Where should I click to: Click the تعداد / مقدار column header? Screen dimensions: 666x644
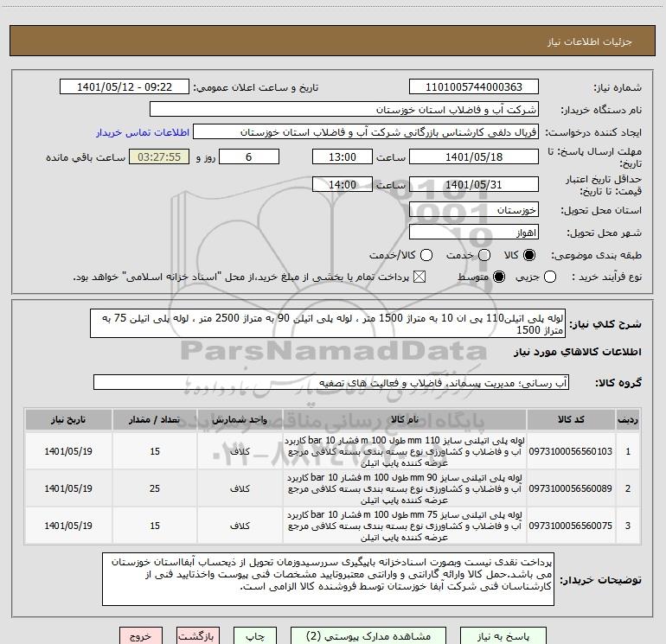point(155,419)
